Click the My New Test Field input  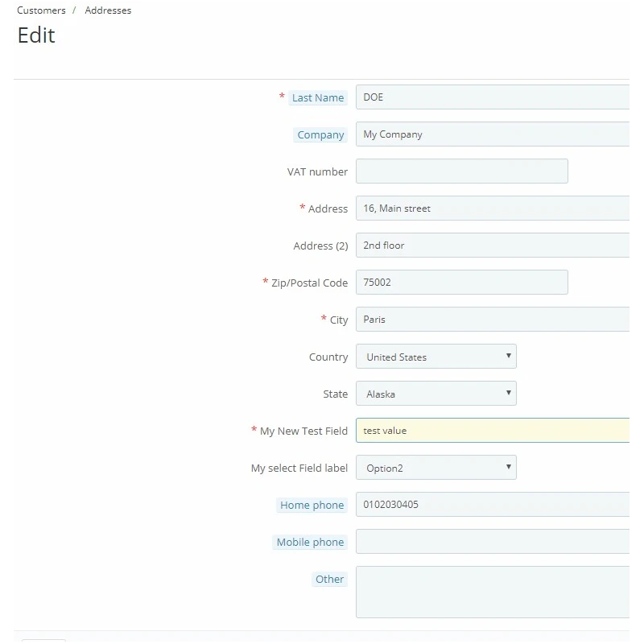(493, 430)
